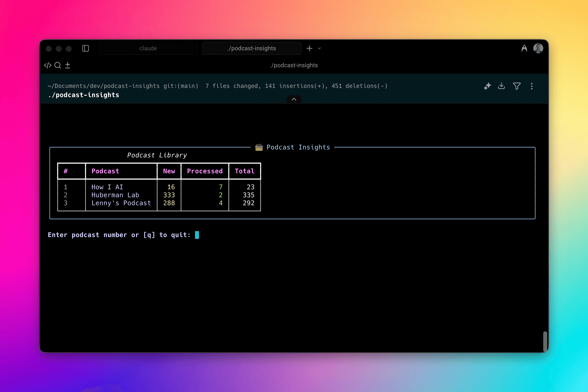Click the ./podcast-insights command text

coord(84,95)
